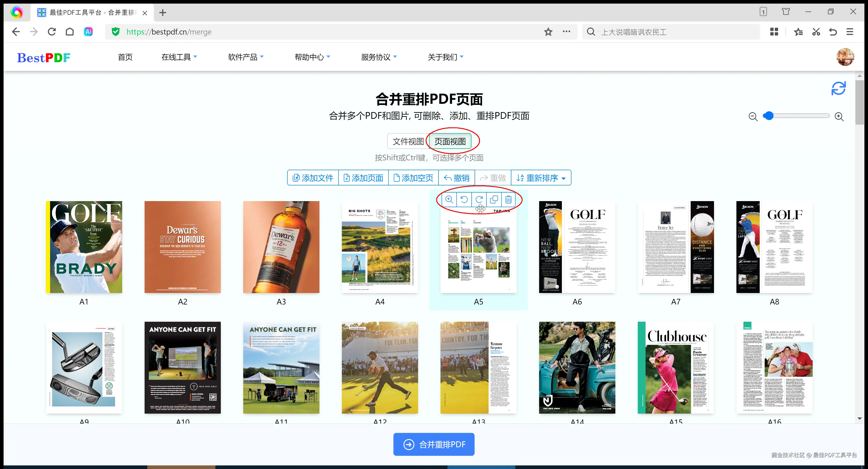Select the A2 Dewar's page thumbnail
868x469 pixels.
(182, 247)
